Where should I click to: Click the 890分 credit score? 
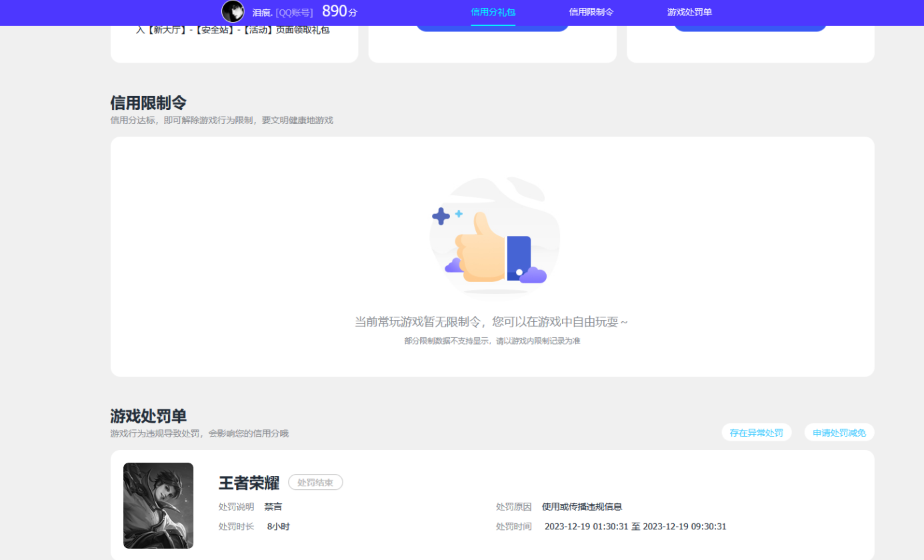pos(340,11)
